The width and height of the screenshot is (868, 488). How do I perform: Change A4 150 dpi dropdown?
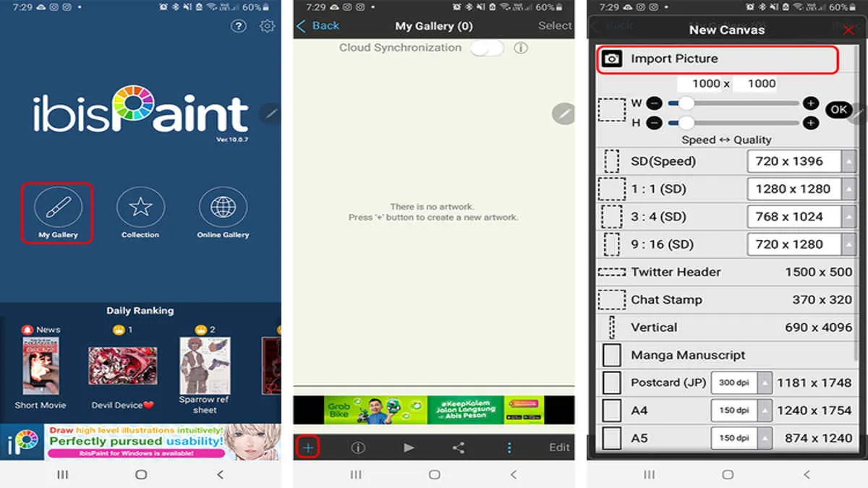click(741, 410)
